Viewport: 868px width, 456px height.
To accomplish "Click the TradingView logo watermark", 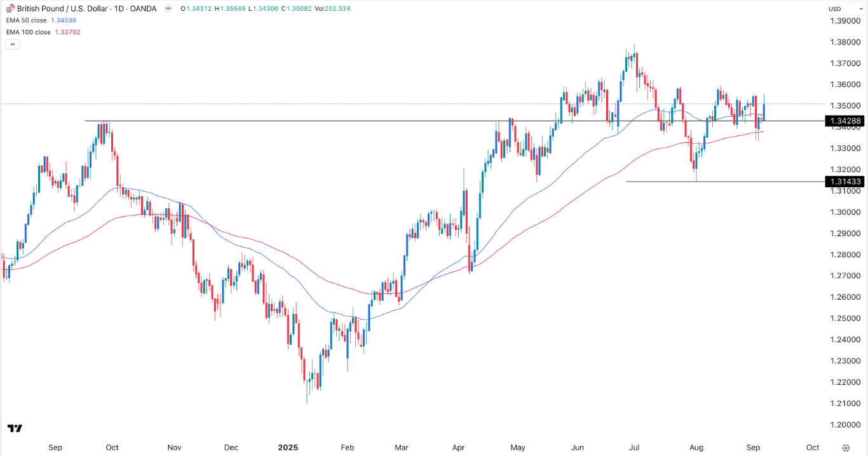I will point(13,428).
